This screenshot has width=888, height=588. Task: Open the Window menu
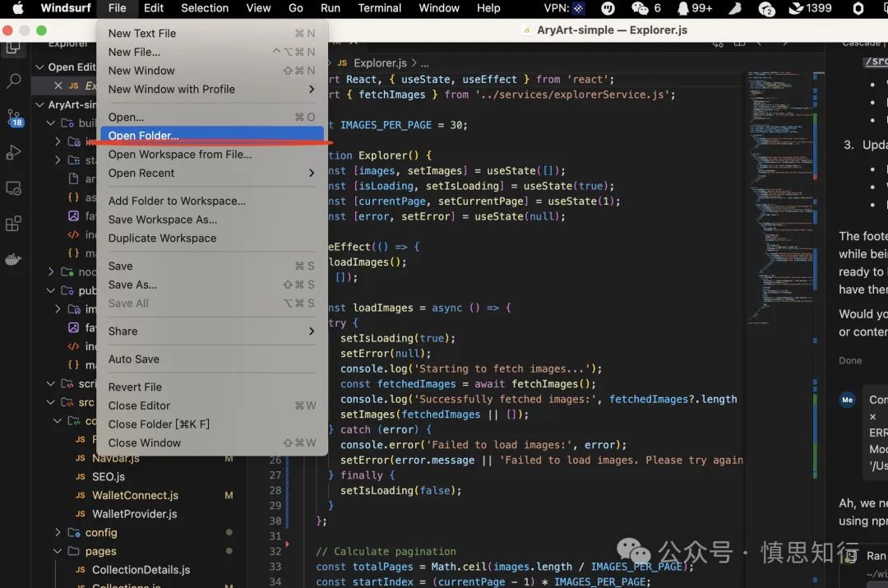439,8
